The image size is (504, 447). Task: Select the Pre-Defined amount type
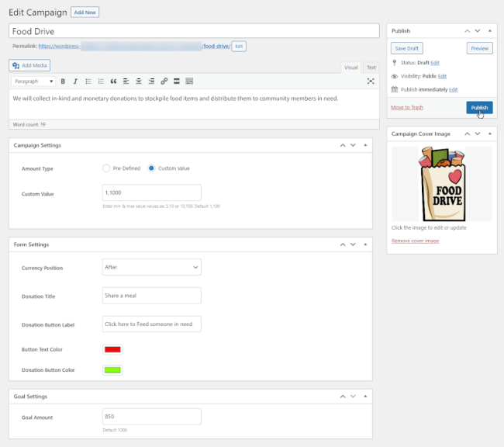click(x=106, y=168)
